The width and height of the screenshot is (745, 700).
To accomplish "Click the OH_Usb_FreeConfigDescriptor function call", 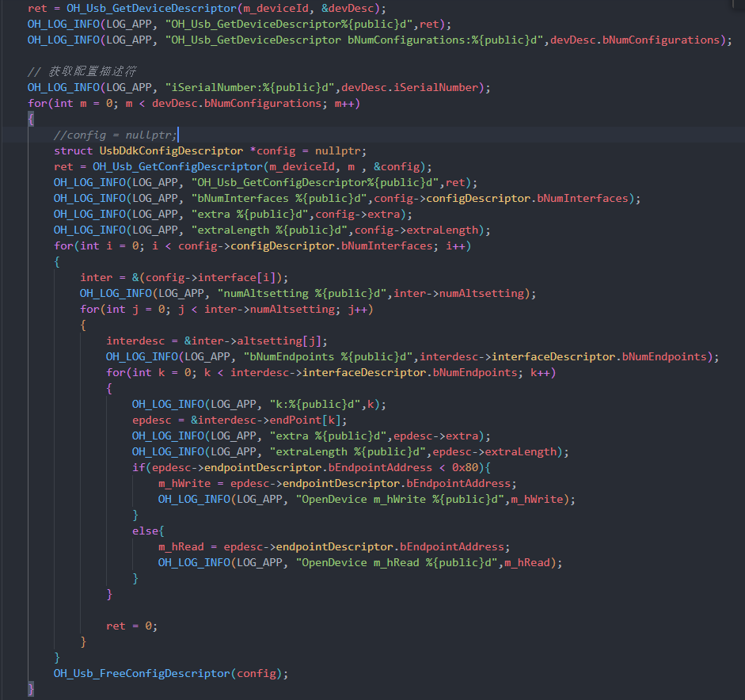I will 141,673.
